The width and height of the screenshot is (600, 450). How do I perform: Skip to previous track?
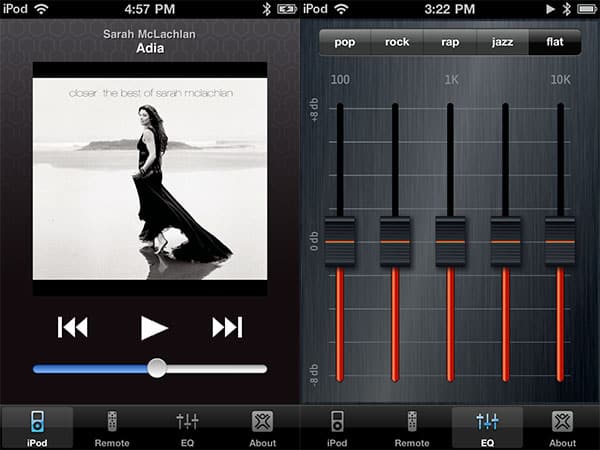pyautogui.click(x=73, y=327)
